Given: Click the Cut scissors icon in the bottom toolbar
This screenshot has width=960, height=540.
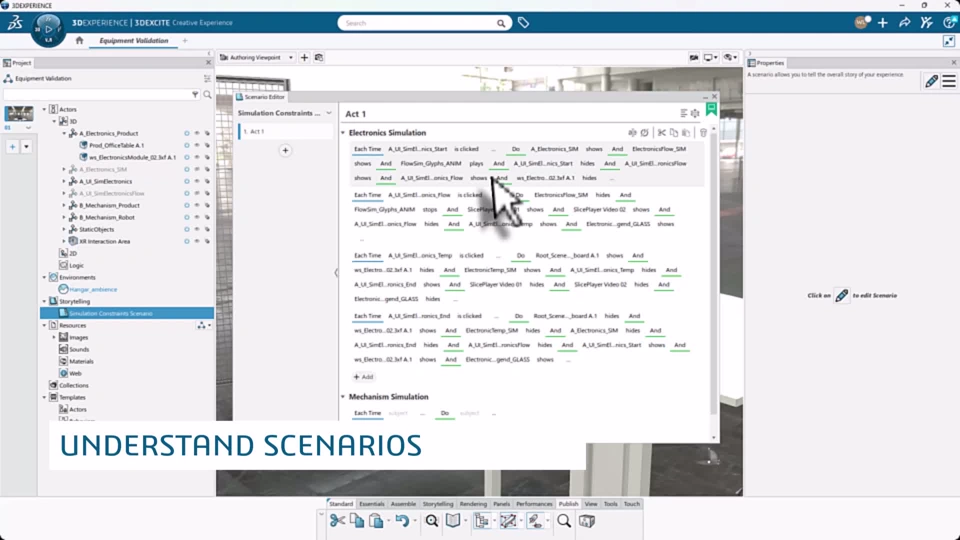Looking at the screenshot, I should 337,521.
